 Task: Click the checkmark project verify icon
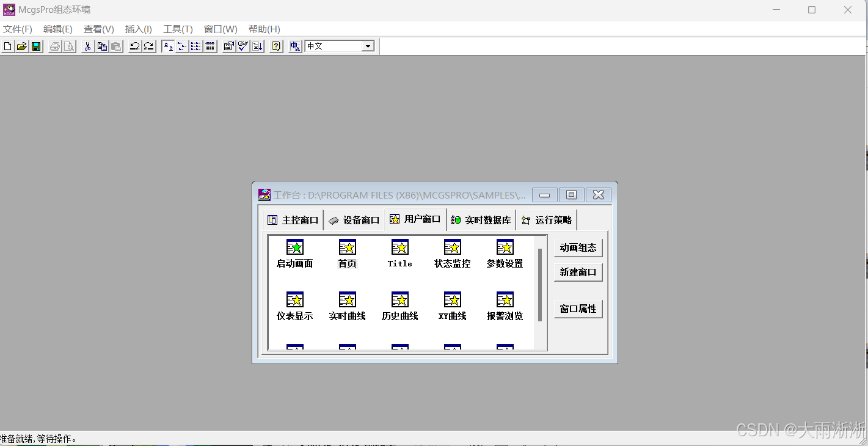(243, 46)
